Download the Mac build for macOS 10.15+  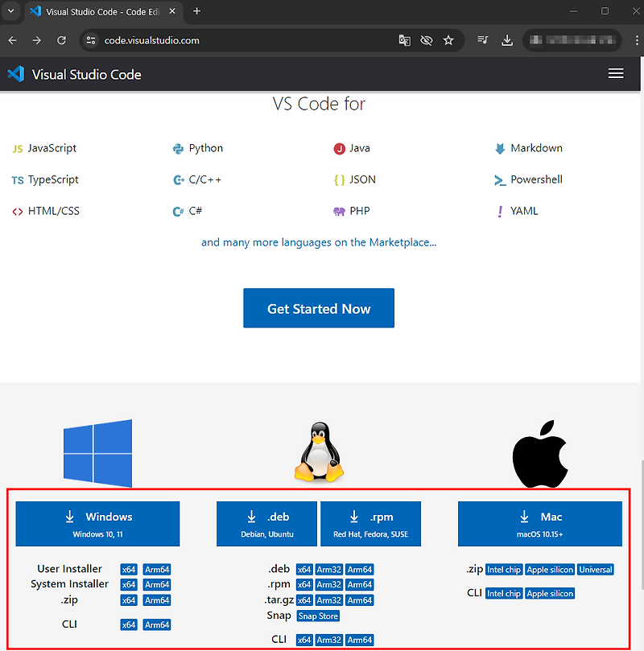point(539,524)
